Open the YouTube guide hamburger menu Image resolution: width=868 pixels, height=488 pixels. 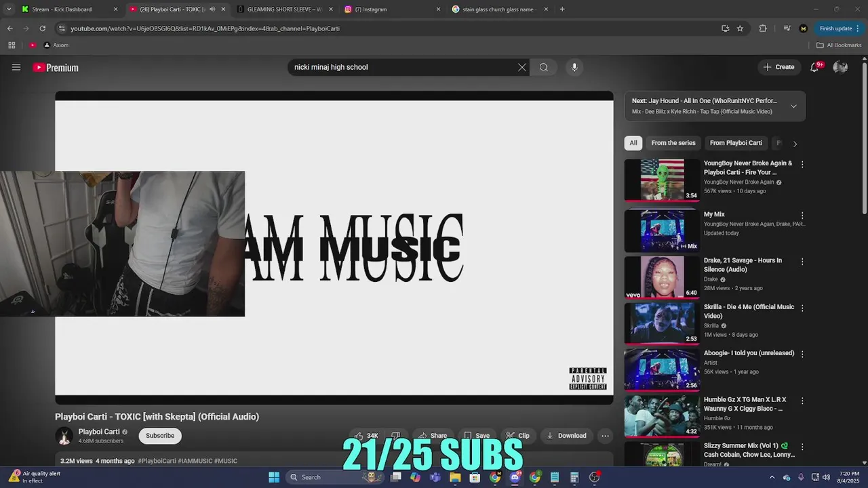16,67
